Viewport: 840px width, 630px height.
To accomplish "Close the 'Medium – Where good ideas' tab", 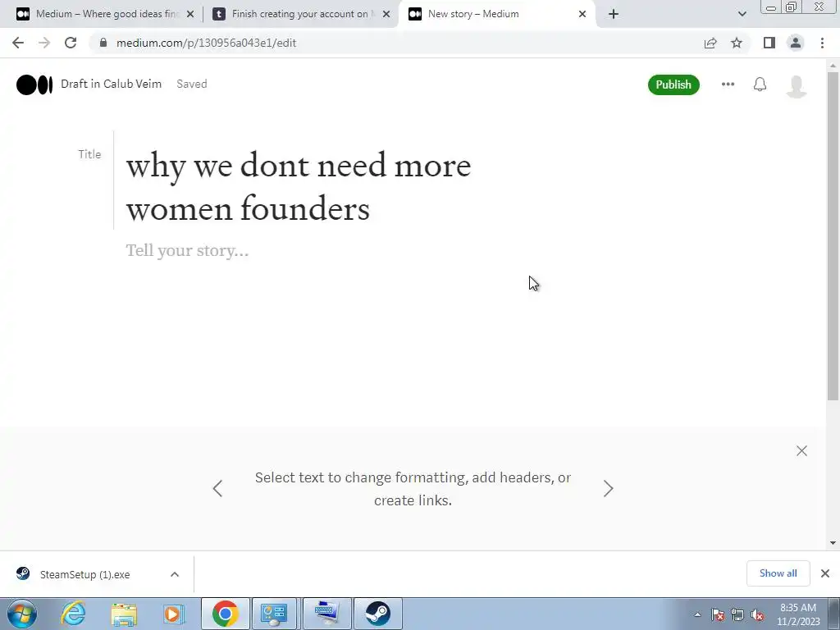I will pyautogui.click(x=189, y=15).
